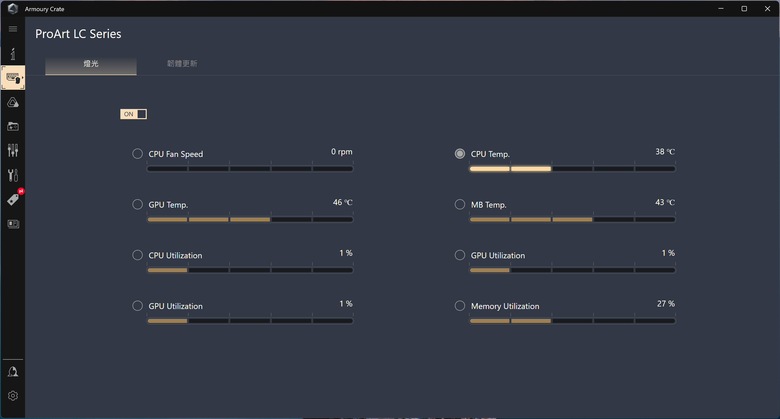Select the CPU Fan Speed radio button
This screenshot has width=780, height=419.
coord(137,154)
